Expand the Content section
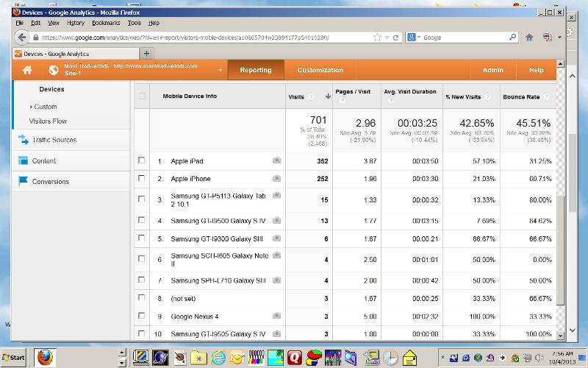588x368 pixels. pyautogui.click(x=44, y=160)
